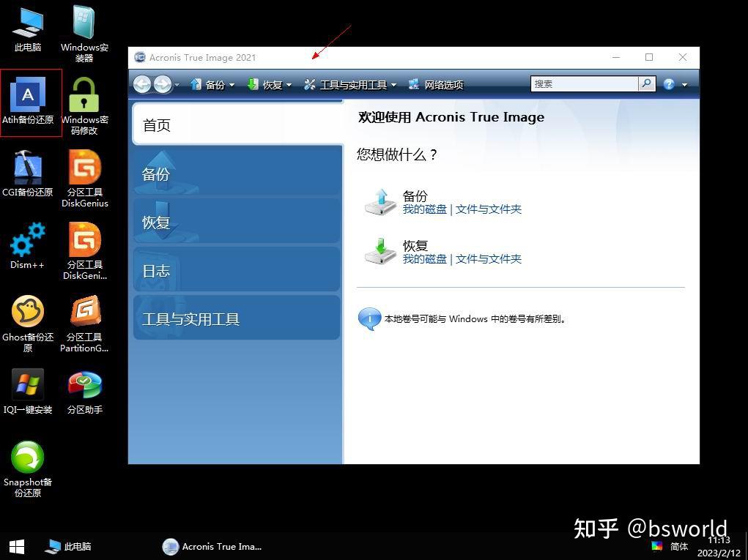Image resolution: width=748 pixels, height=560 pixels.
Task: Select IQI一键安装 desktop icon
Action: click(28, 391)
